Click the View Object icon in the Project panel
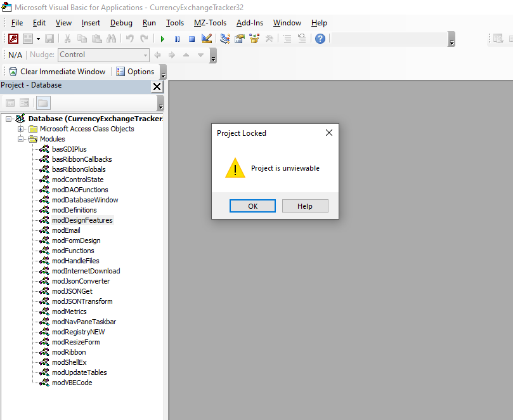The height and width of the screenshot is (420, 513). pyautogui.click(x=25, y=103)
